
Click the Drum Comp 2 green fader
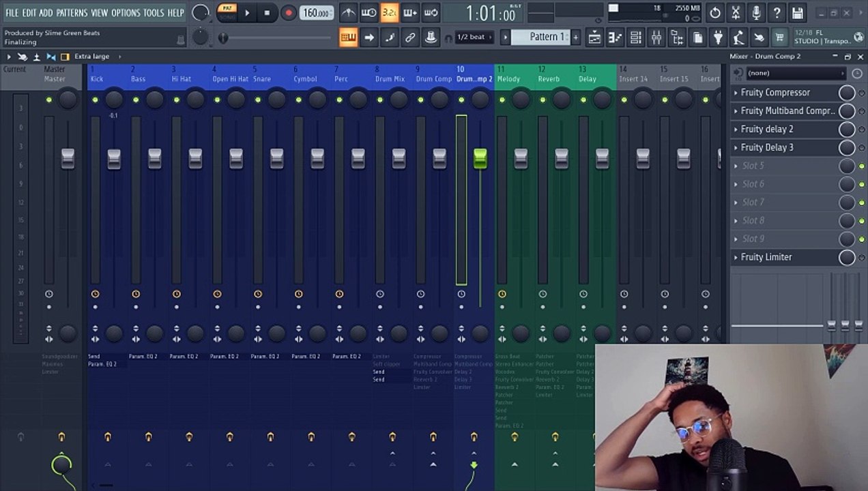click(480, 158)
